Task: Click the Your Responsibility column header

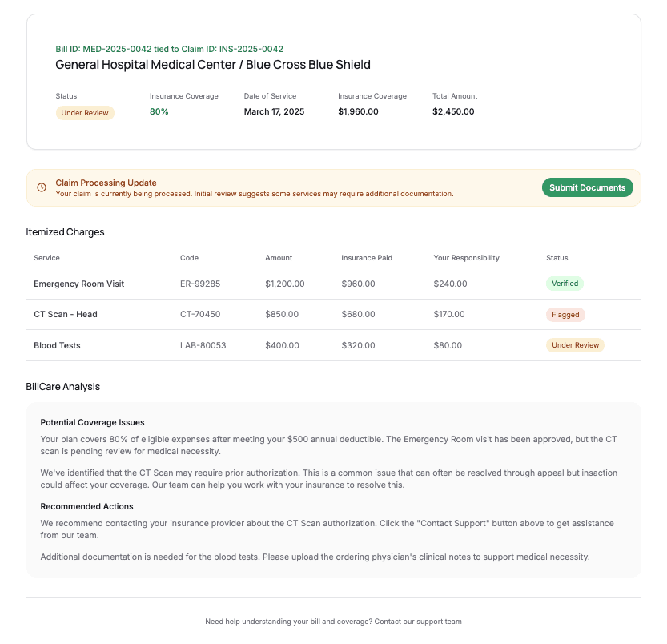Action: point(466,257)
